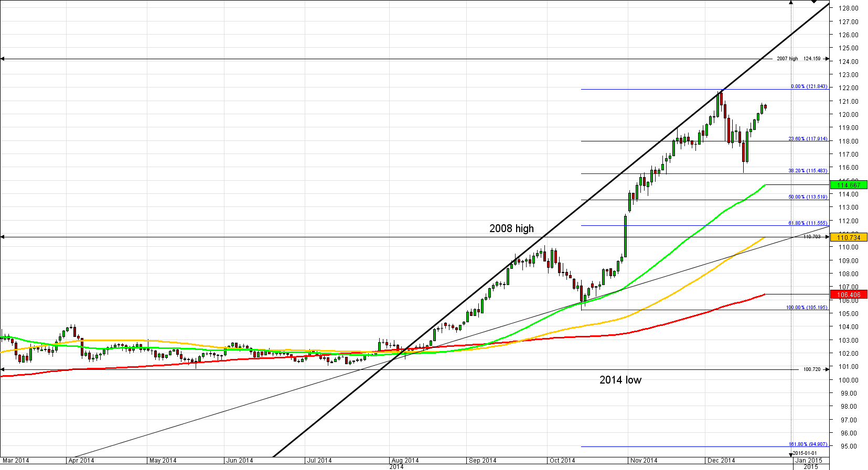Click the May 2014 time axis label
The height and width of the screenshot is (470, 868).
[163, 461]
